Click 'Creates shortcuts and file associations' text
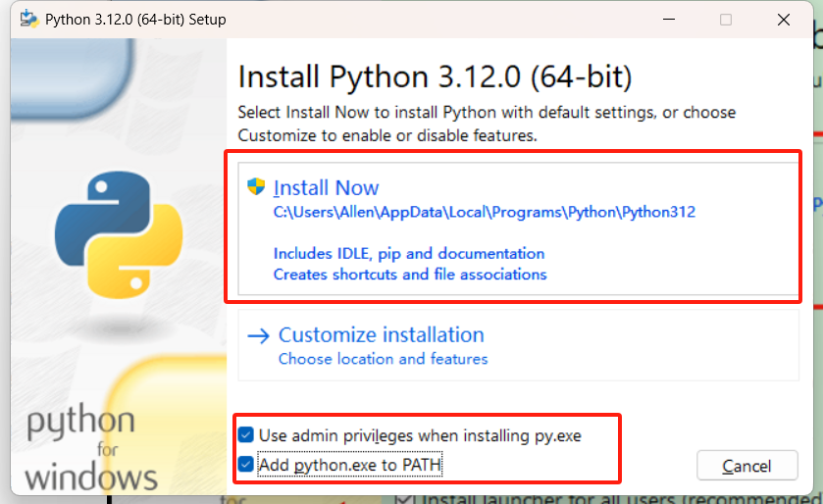Screen dimensions: 823x504 (410, 275)
